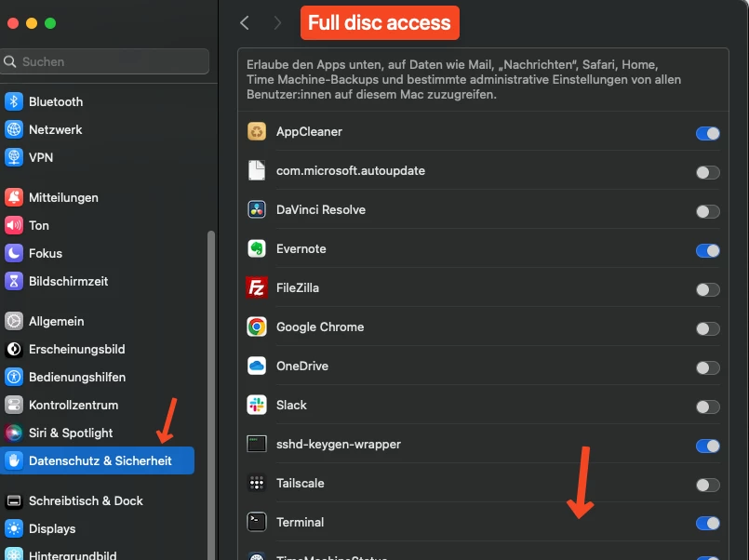The width and height of the screenshot is (749, 560).
Task: Click the AppCleaner name text
Action: pyautogui.click(x=309, y=132)
